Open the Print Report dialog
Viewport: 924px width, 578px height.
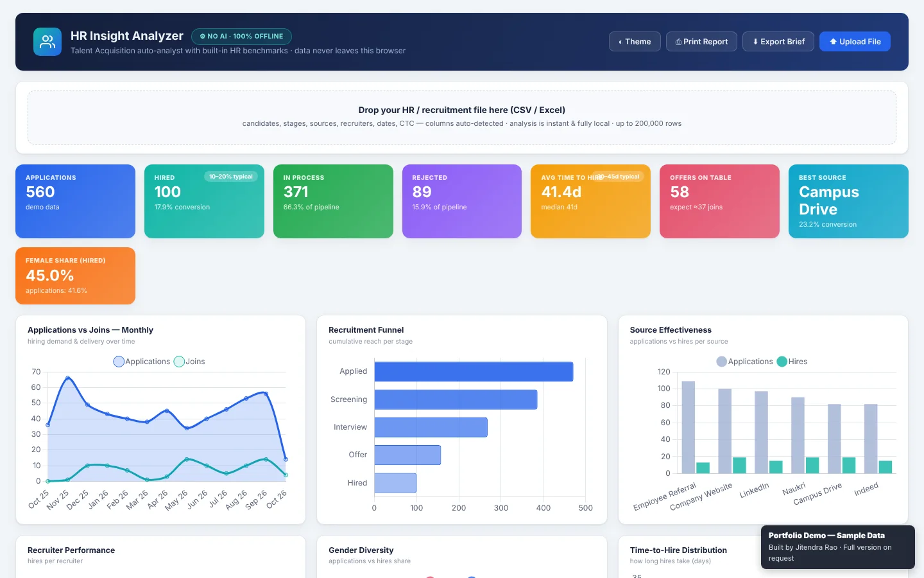(x=701, y=42)
